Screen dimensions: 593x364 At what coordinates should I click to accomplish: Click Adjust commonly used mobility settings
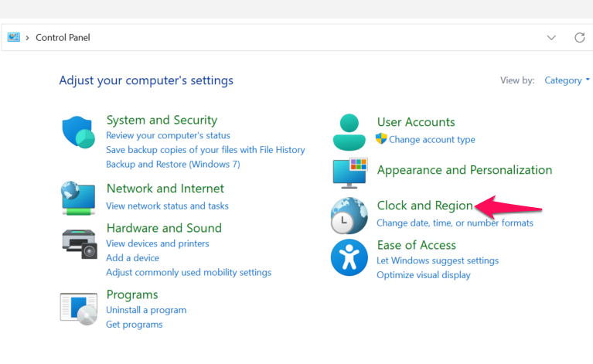pos(189,272)
